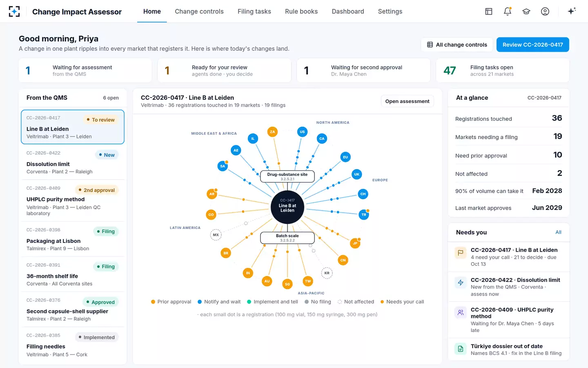Select the Dissolution limit item in From the QMS
588x368 pixels.
(73, 162)
